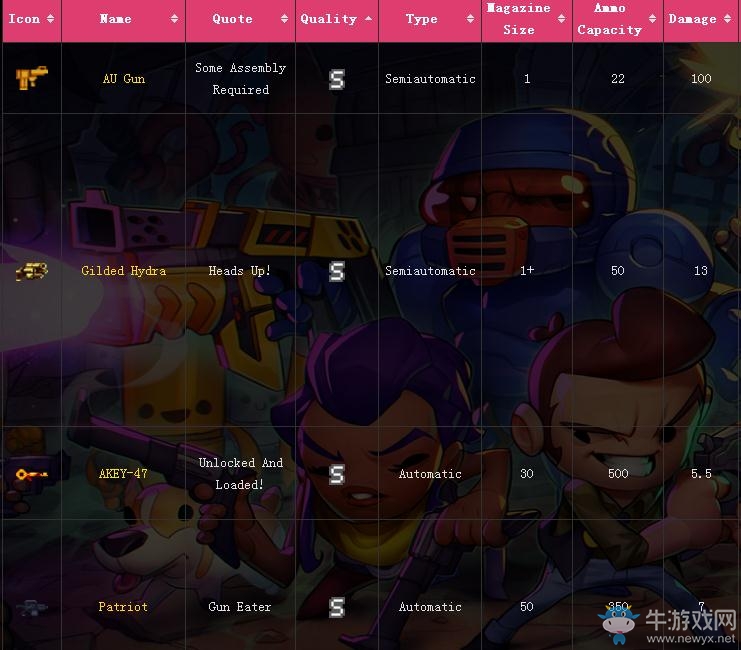Open the AKEY-47 link
The width and height of the screenshot is (741, 650).
pyautogui.click(x=123, y=474)
